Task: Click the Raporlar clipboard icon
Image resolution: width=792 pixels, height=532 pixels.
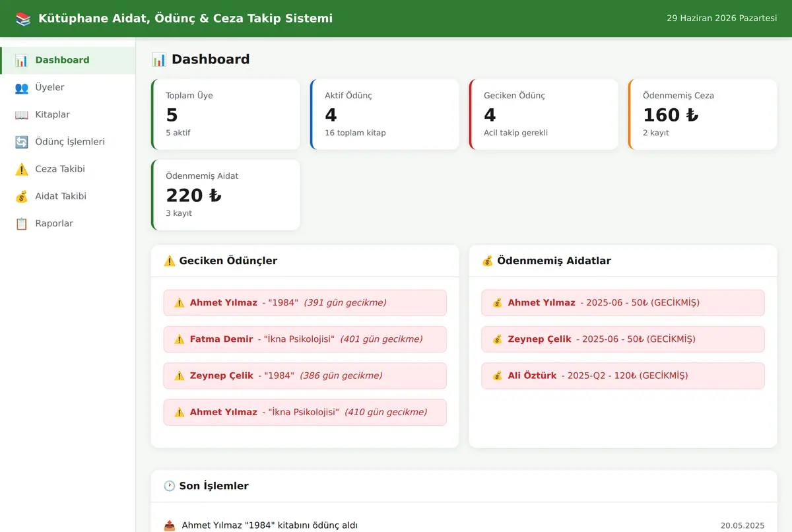Action: point(22,224)
